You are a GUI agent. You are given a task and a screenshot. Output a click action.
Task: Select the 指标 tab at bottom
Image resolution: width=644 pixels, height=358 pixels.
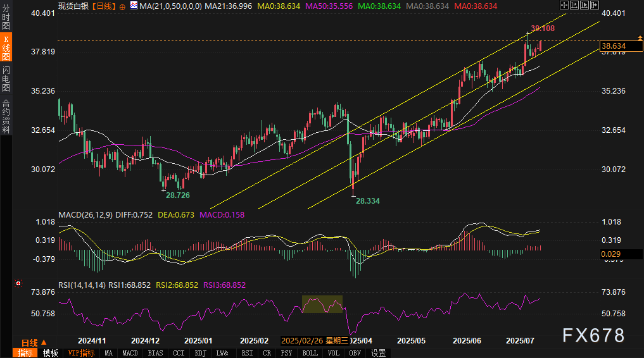[26, 353]
